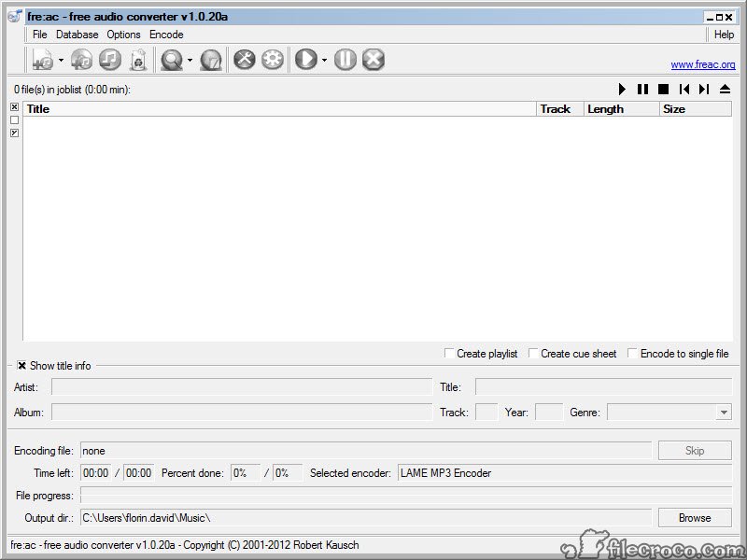Open general settings wrench-and-screwdriver icon
Screen dimensions: 747x560
(244, 60)
